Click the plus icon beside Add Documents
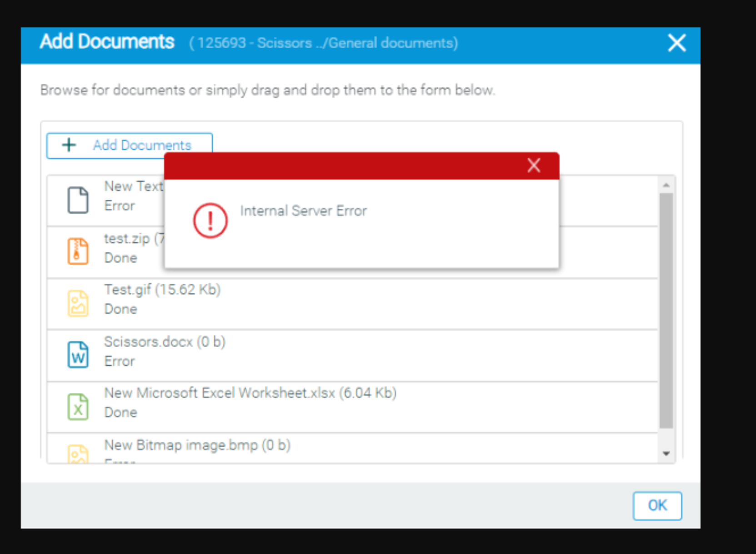 [68, 145]
